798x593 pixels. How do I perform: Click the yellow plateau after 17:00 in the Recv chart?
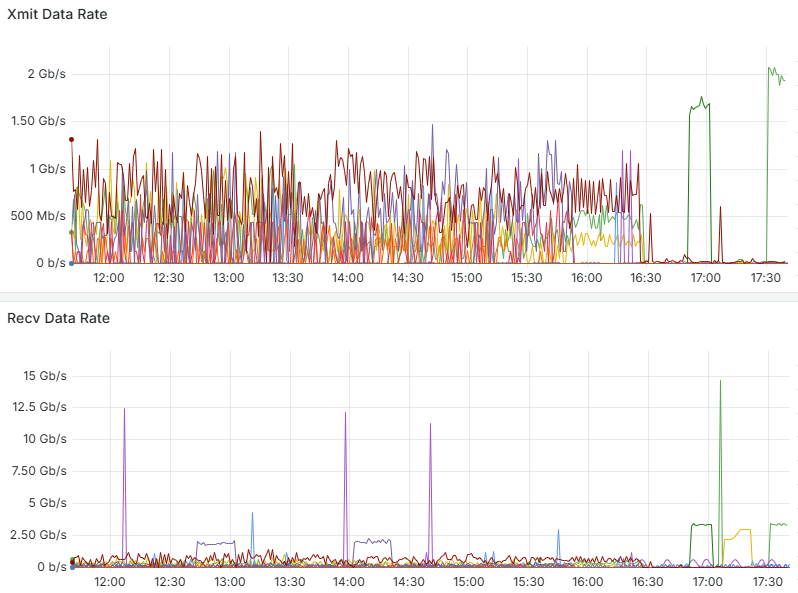click(x=744, y=530)
